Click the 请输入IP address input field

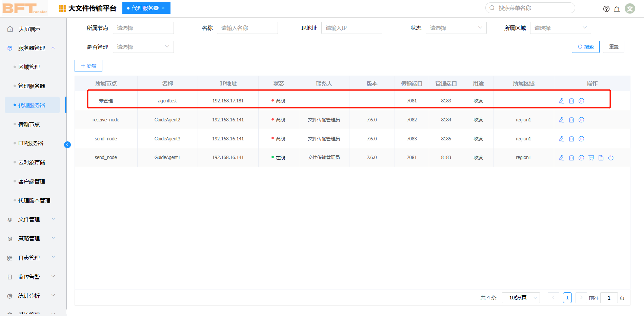coord(351,28)
